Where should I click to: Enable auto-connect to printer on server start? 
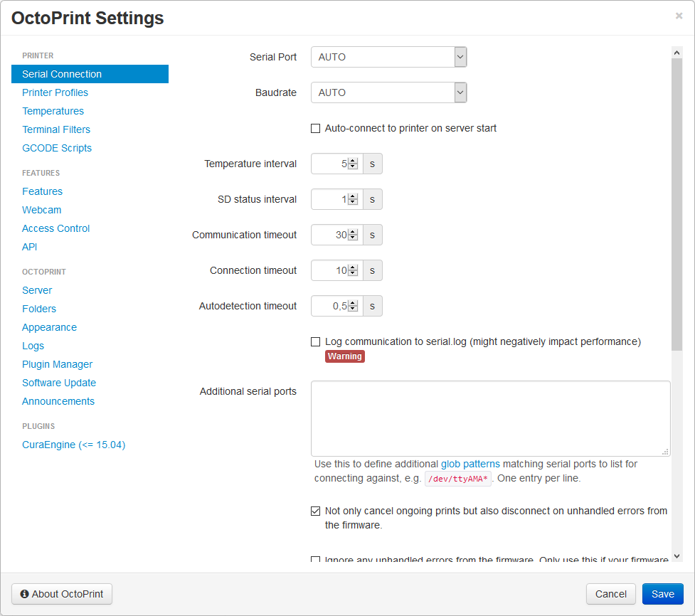click(315, 129)
